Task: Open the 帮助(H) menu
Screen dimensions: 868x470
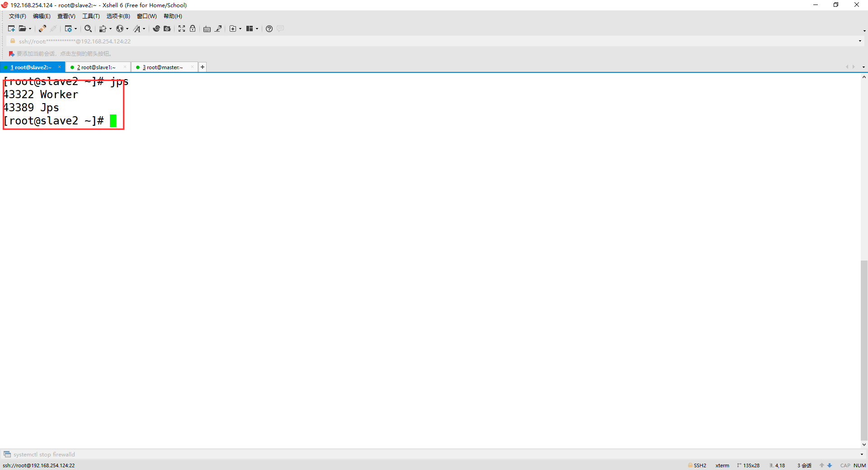Action: pos(173,16)
